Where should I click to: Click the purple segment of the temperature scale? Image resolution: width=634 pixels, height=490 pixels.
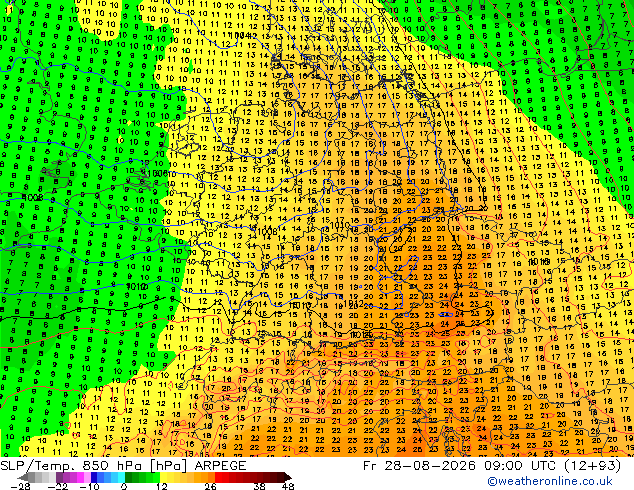pos(73,477)
